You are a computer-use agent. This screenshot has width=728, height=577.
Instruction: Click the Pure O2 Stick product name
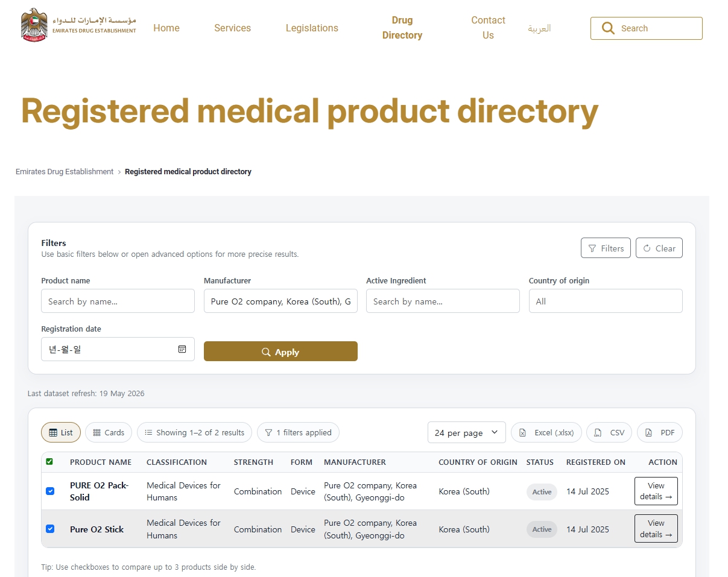(97, 529)
